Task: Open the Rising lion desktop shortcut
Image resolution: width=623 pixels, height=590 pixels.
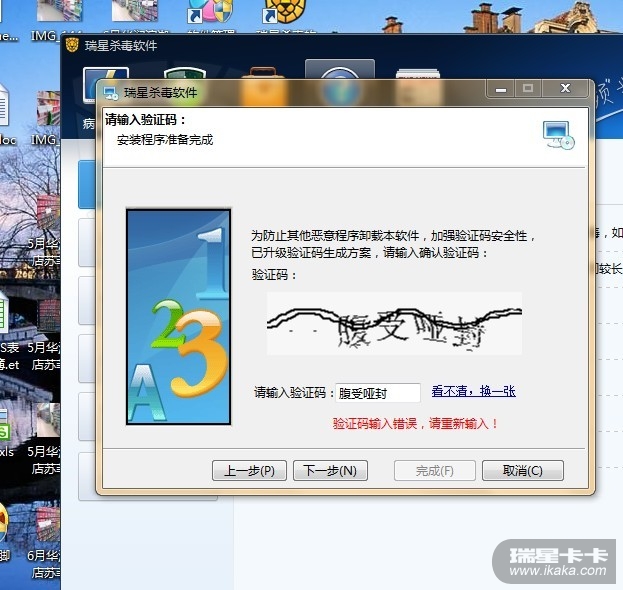Action: point(284,12)
